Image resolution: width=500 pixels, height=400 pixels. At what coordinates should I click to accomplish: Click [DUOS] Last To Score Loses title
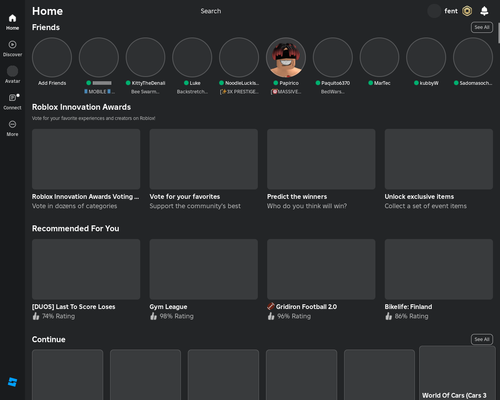click(x=74, y=307)
